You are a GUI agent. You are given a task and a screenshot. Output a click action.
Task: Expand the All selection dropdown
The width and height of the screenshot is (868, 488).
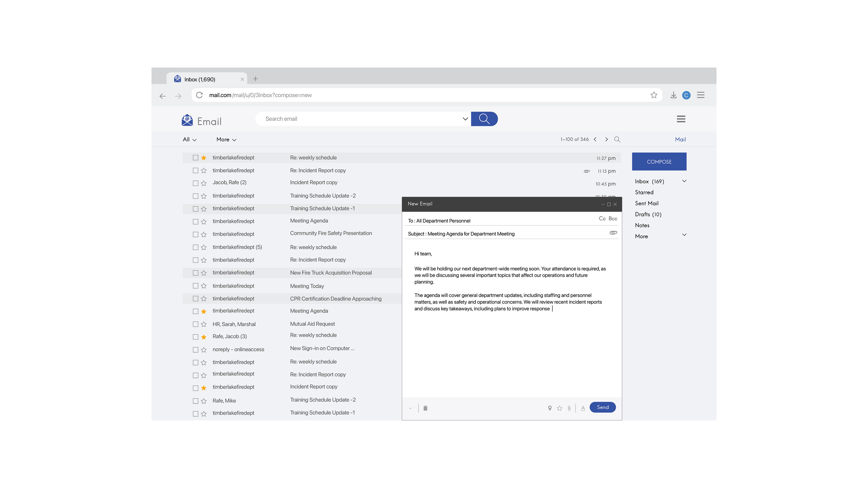(189, 139)
